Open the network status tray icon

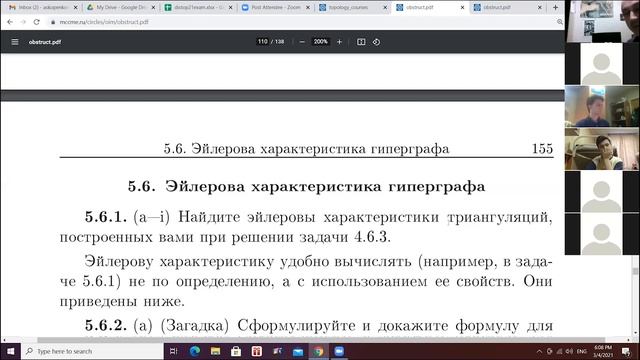pyautogui.click(x=560, y=351)
